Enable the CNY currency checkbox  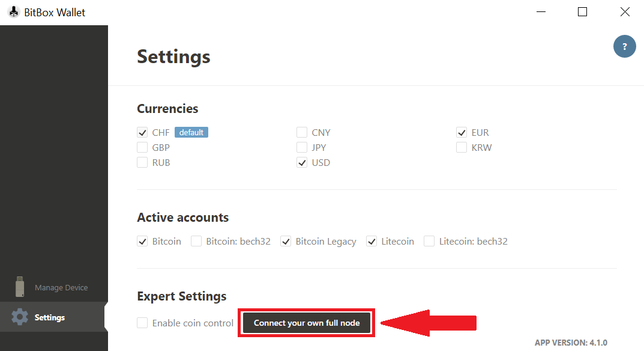coord(302,133)
